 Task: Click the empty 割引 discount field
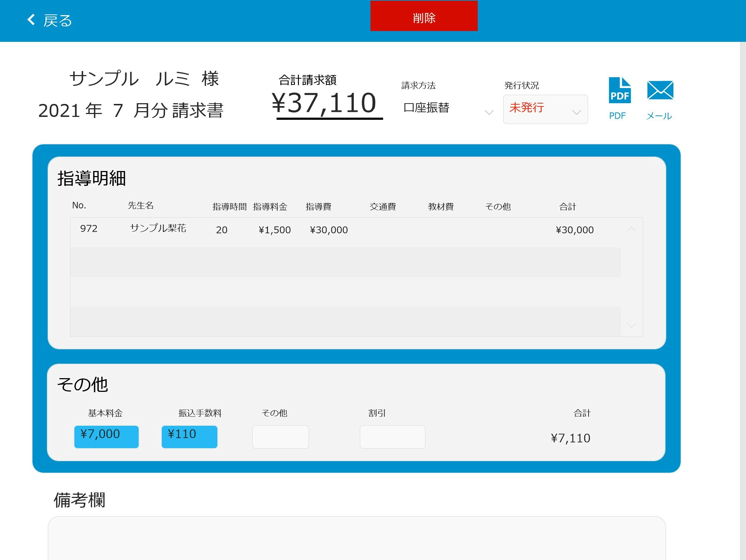point(392,437)
